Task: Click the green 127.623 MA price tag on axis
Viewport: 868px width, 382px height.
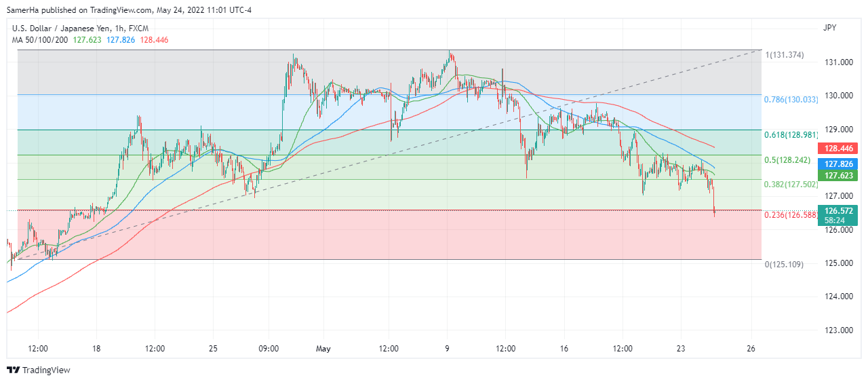Action: [x=840, y=175]
